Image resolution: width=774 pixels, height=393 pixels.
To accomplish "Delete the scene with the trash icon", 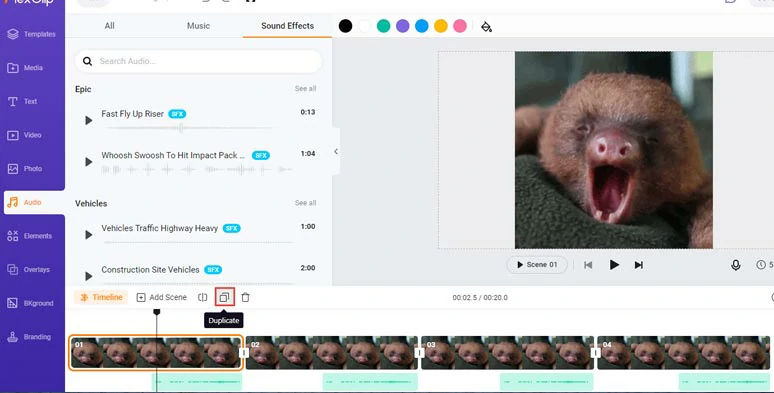I will coord(245,297).
